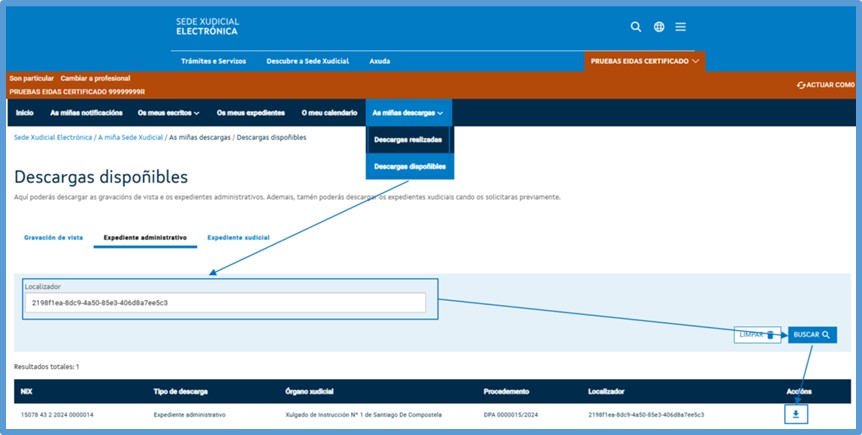Select Descargas realizadas from the submenu

pyautogui.click(x=408, y=140)
